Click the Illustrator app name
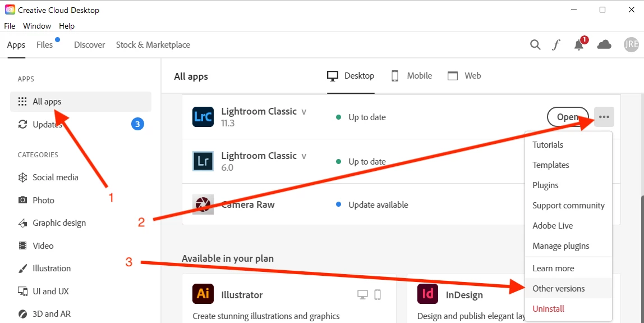This screenshot has height=323, width=644. tap(242, 295)
